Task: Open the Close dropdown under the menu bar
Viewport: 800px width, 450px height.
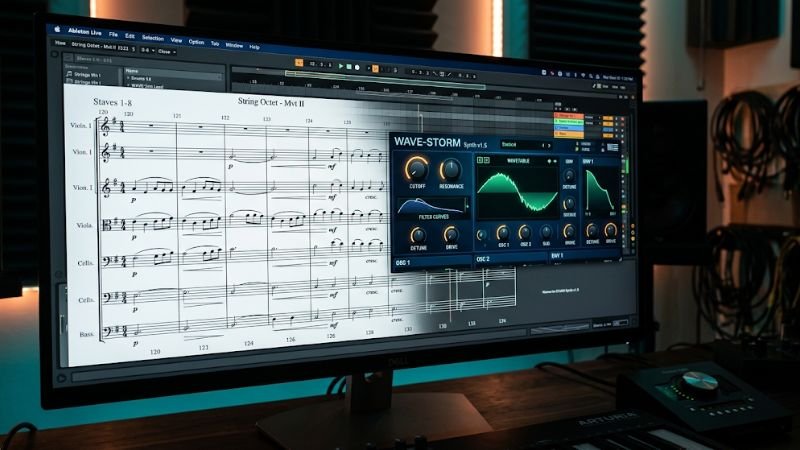Action: pyautogui.click(x=166, y=52)
